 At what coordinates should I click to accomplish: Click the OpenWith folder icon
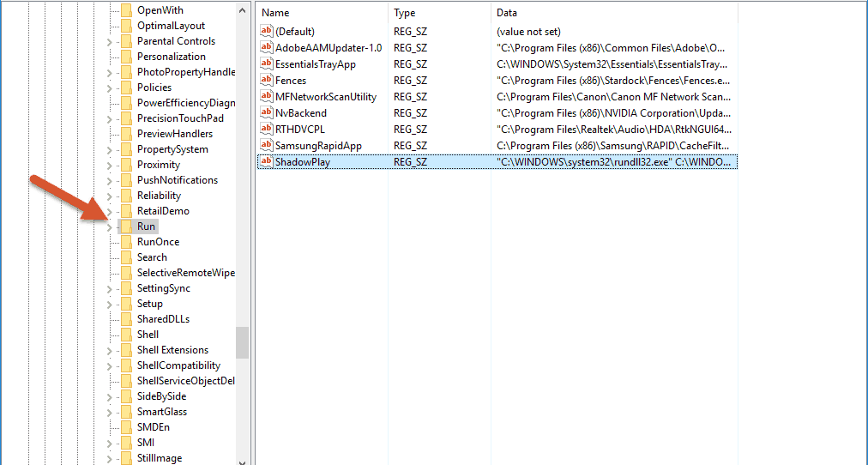(x=126, y=10)
